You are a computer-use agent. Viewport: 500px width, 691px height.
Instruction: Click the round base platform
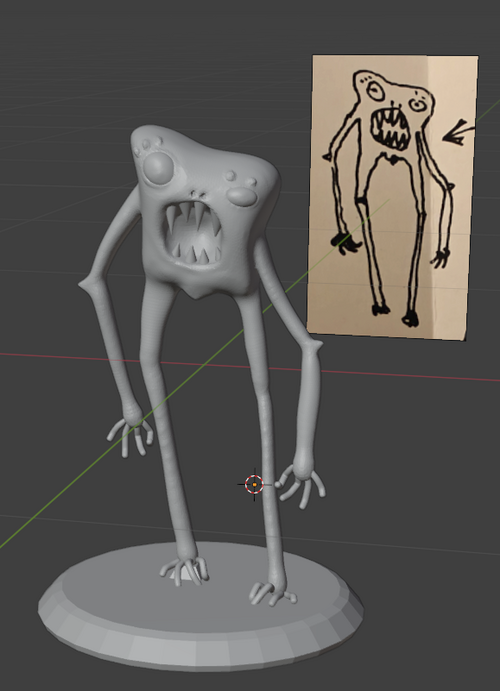pyautogui.click(x=200, y=608)
